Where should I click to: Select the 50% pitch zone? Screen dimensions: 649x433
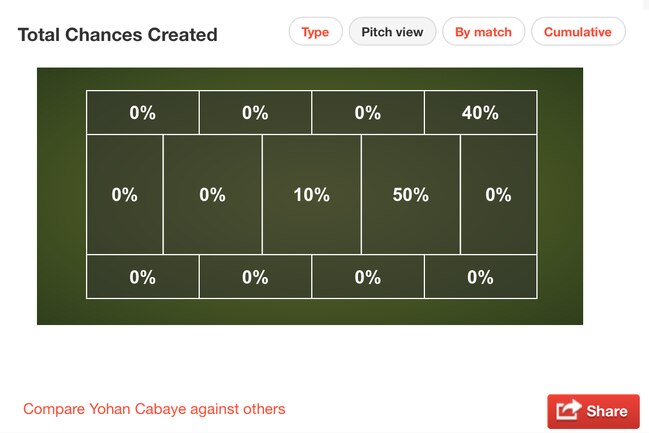411,195
